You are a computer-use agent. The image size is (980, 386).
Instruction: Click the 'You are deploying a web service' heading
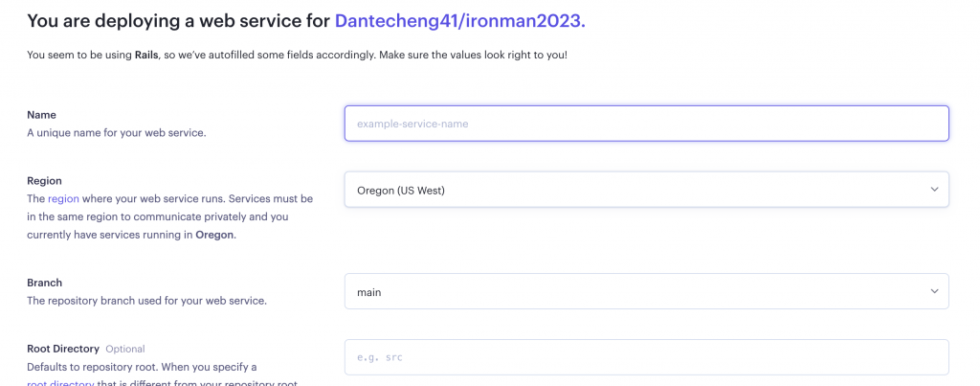[x=178, y=20]
